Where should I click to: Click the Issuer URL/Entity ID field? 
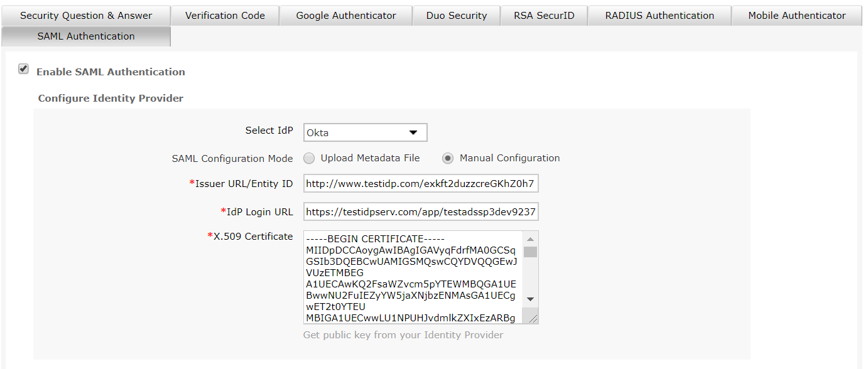click(420, 184)
